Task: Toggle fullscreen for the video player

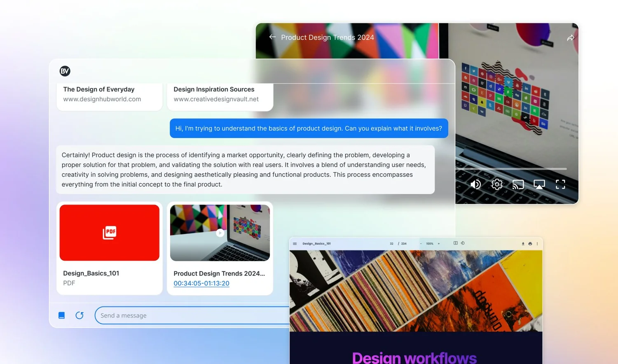Action: (x=560, y=184)
